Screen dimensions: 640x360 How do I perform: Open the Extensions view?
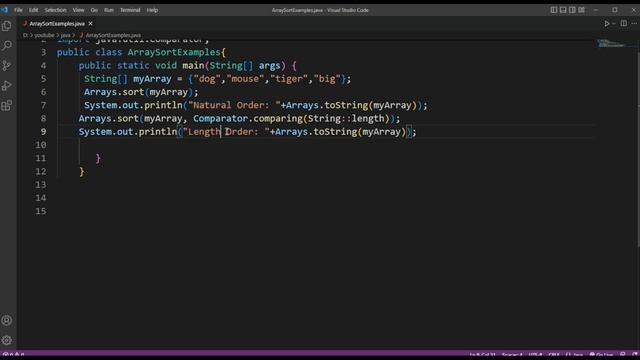click(7, 105)
